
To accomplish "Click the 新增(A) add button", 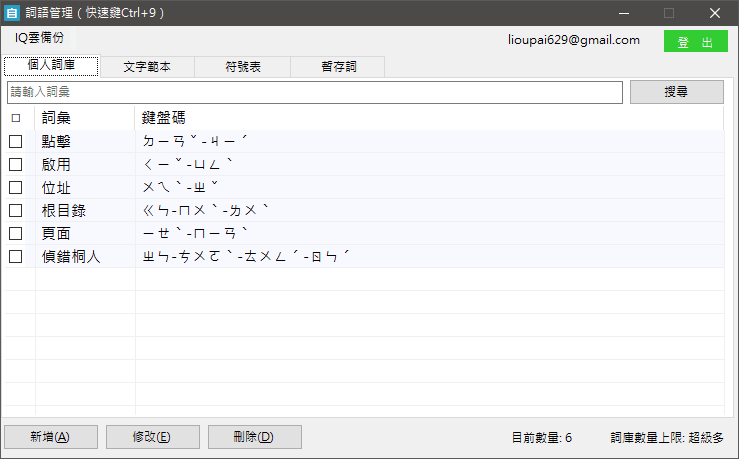I will [51, 437].
